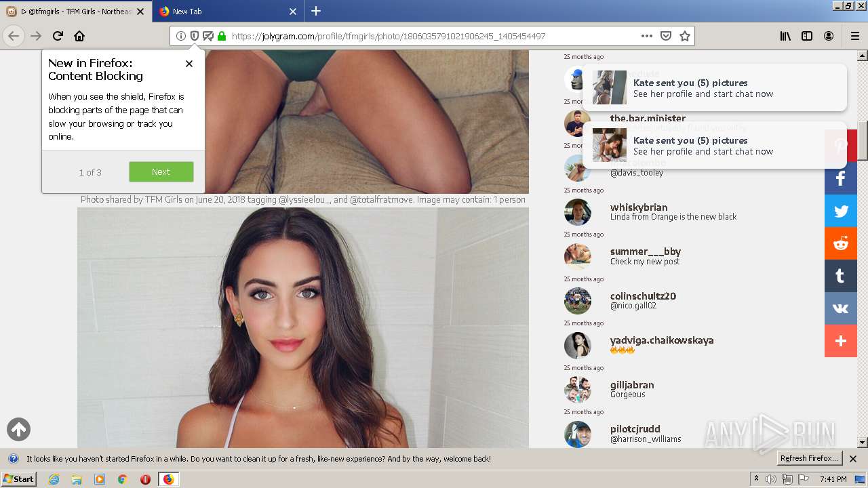868x488 pixels.
Task: Reload the current page
Action: [58, 36]
